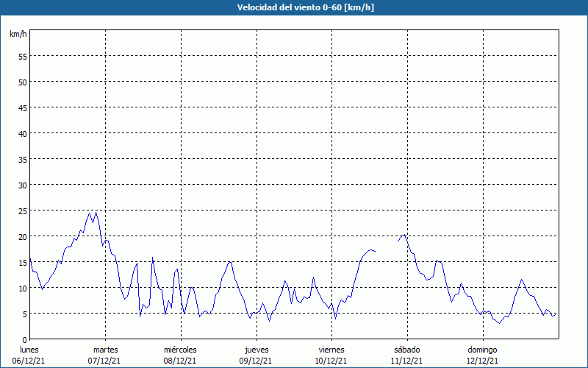Click the chart title 'Velocidad del viento 0-60 [km/h]'
The image size is (588, 368).
coord(305,7)
